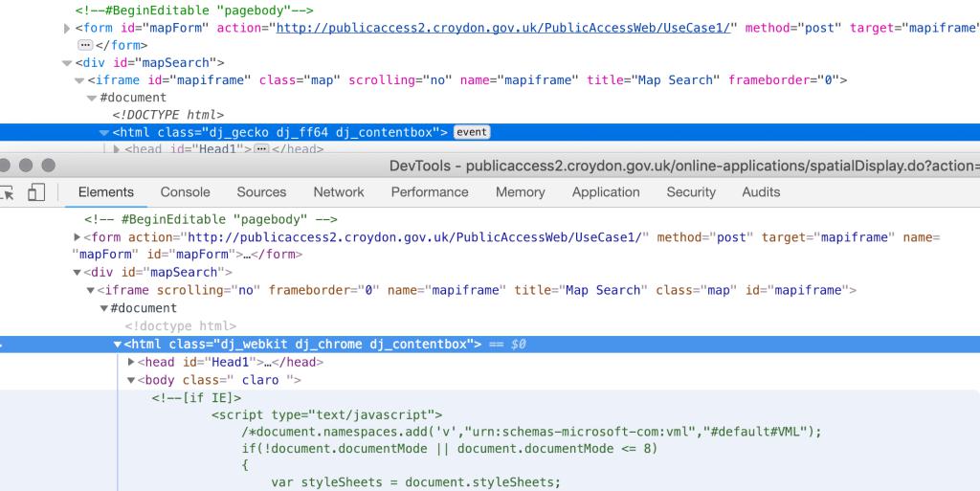Switch to the Network tab
The image size is (980, 491).
[x=339, y=192]
